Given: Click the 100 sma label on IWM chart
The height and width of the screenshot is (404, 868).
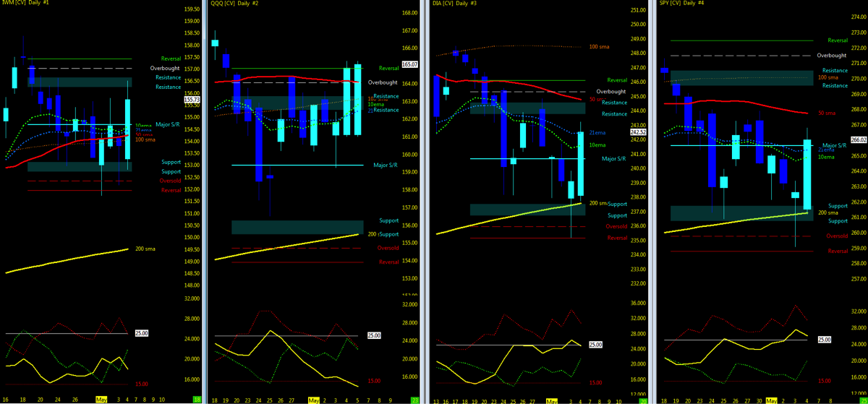Looking at the screenshot, I should [144, 139].
